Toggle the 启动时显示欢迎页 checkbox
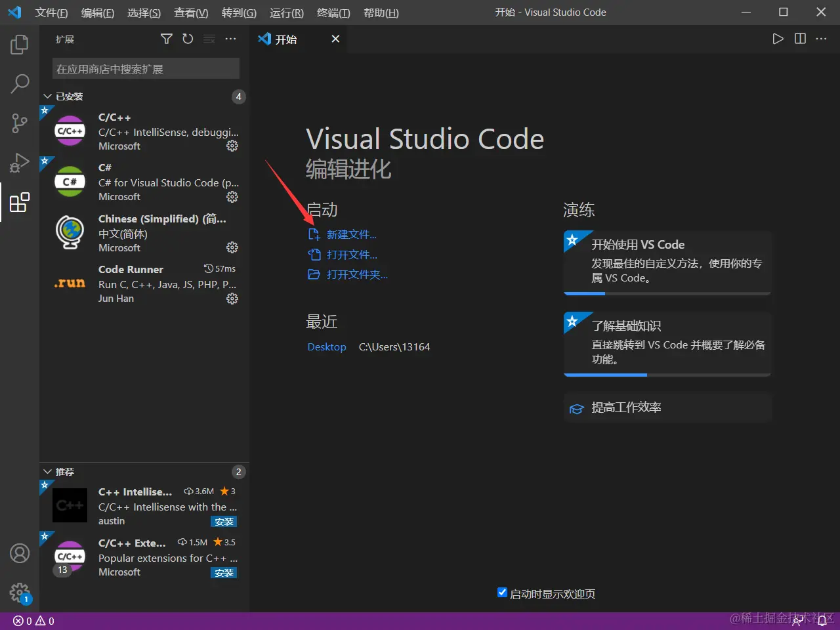The image size is (840, 630). click(503, 593)
